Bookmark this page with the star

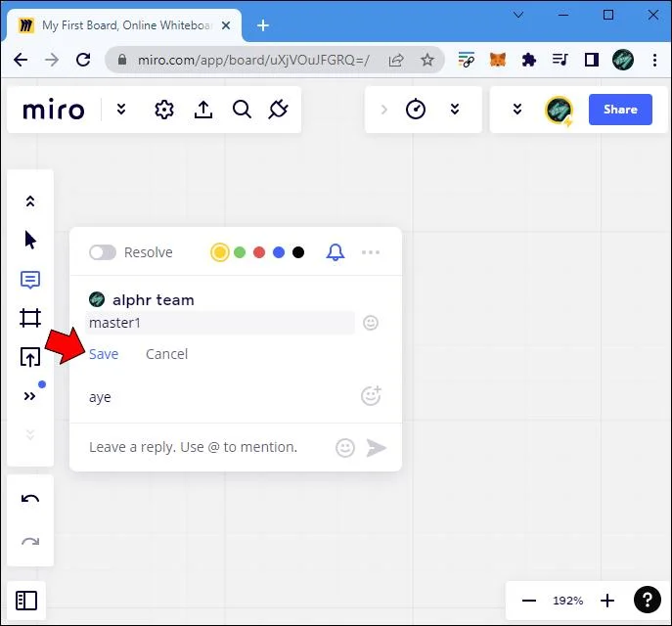(x=426, y=60)
